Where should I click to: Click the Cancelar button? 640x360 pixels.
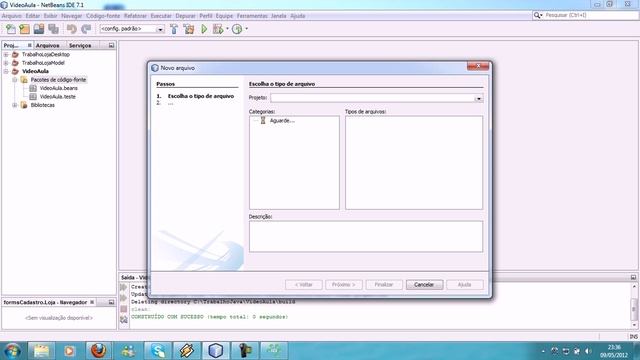pos(424,284)
